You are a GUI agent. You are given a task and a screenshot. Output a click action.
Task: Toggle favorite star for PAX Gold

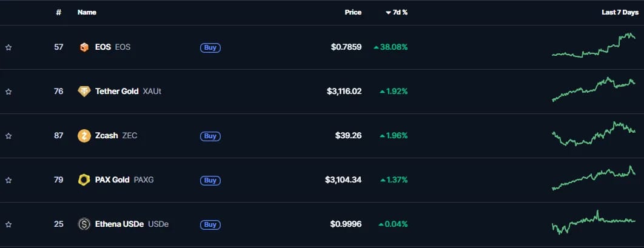pos(8,180)
